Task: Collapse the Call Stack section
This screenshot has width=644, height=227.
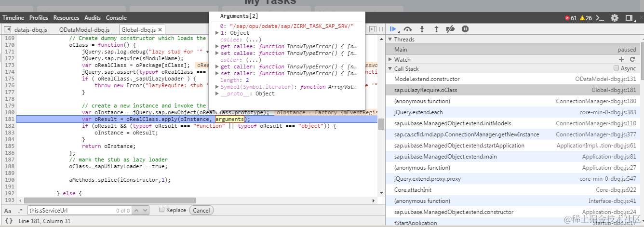Action: [390, 69]
